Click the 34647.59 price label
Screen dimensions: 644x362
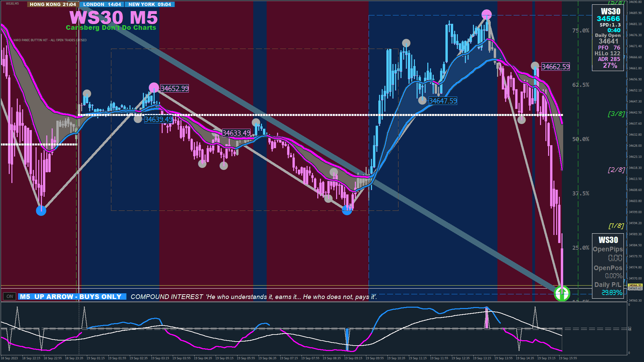coord(443,101)
